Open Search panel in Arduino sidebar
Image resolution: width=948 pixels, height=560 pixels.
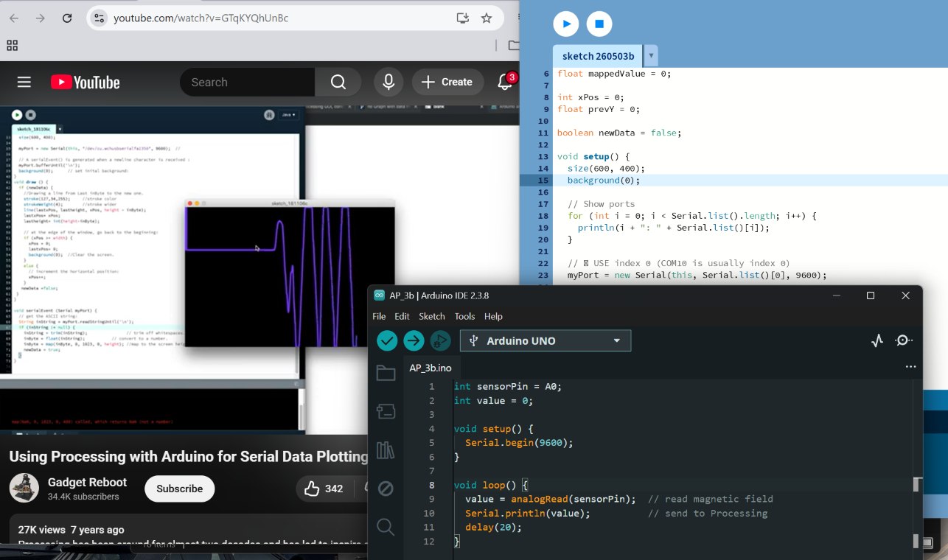(x=386, y=527)
